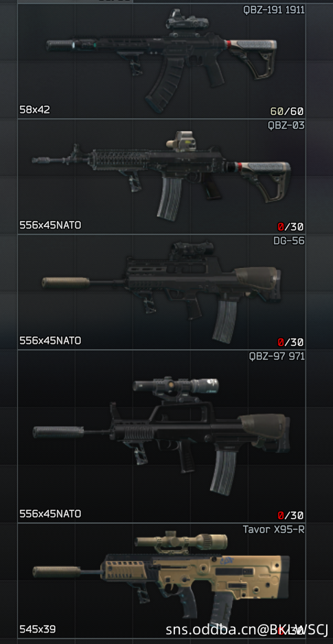Click the scope on QBZ-97 971
This screenshot has width=333, height=644.
click(x=176, y=386)
